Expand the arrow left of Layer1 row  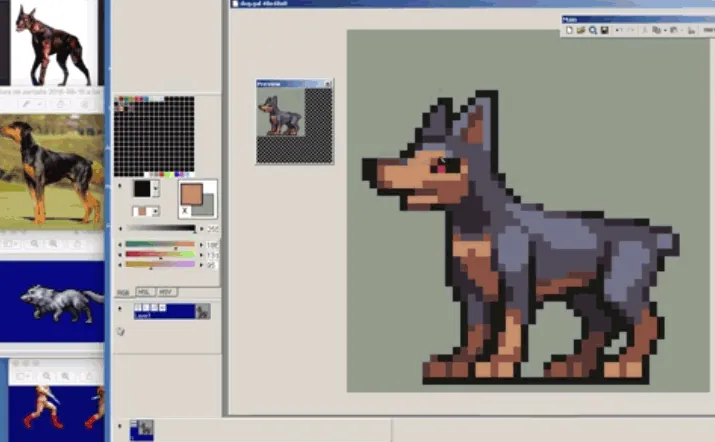(x=120, y=309)
